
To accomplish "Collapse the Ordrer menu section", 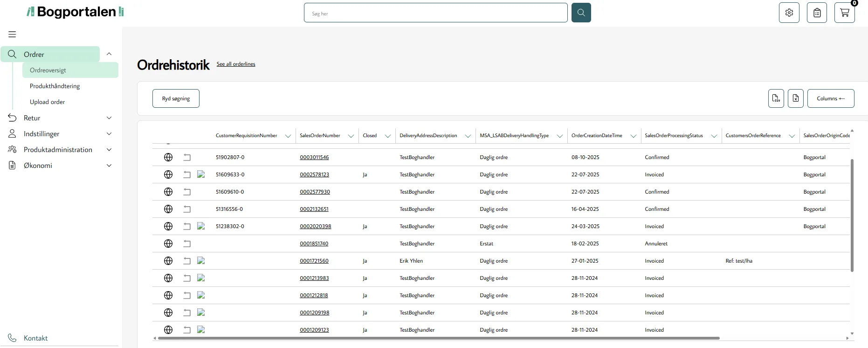I will click(x=109, y=54).
